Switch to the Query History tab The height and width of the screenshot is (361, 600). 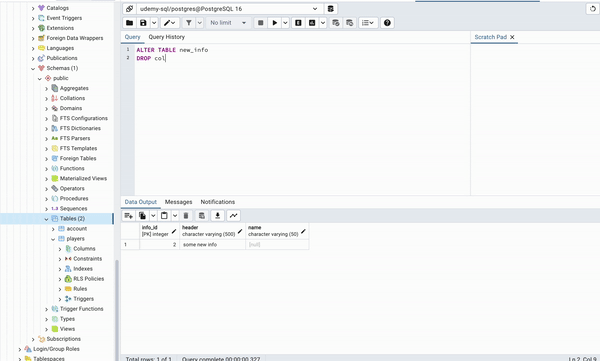pos(166,37)
